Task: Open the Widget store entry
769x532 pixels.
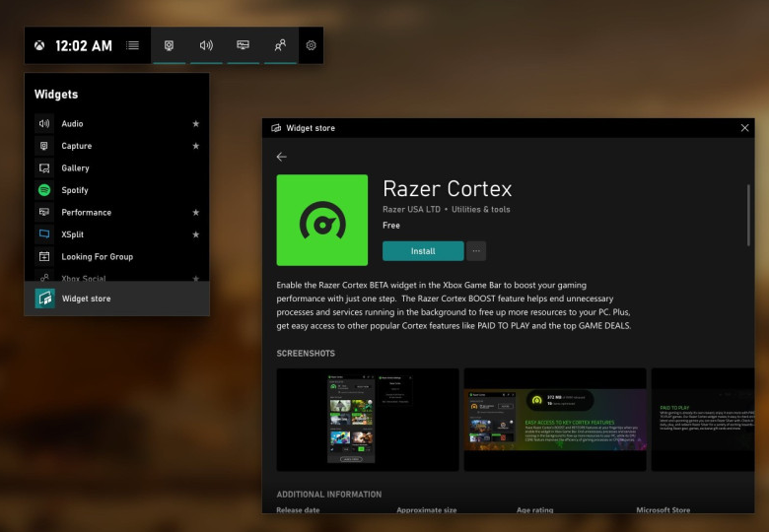Action: (116, 299)
